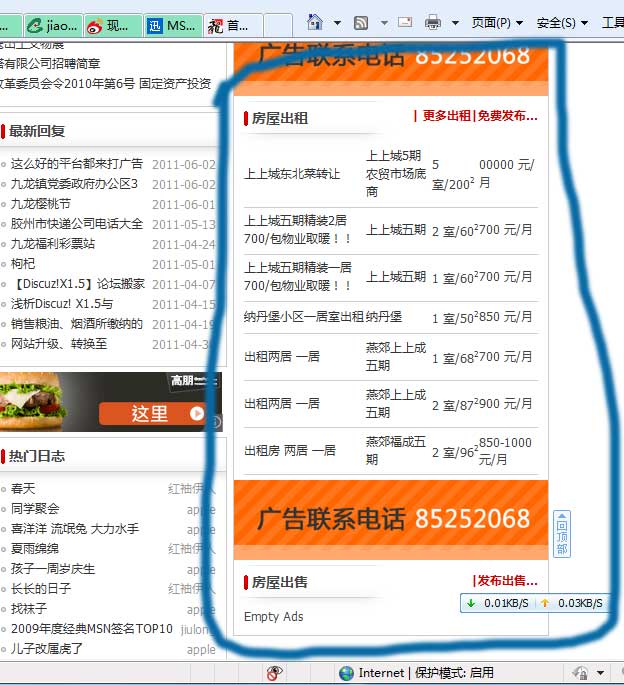Viewport: 624px width, 685px height.
Task: Open the 浅析Discuz! X1.5与 post
Action: click(x=62, y=304)
